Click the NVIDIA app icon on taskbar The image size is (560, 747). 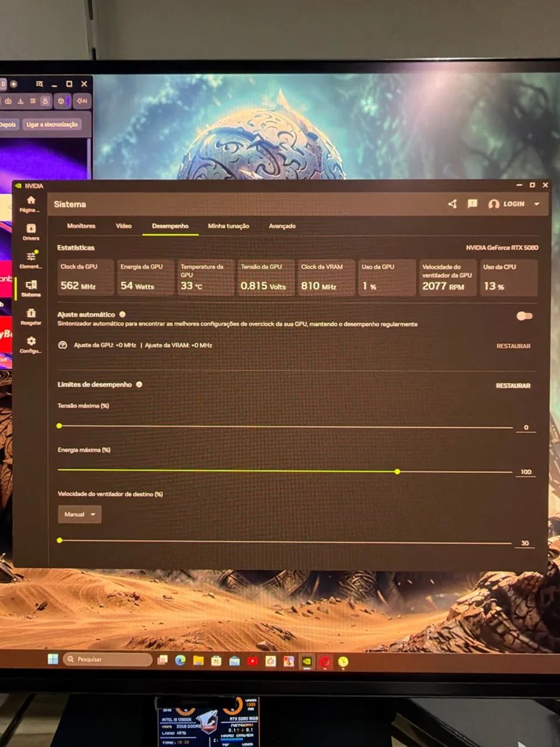click(307, 662)
